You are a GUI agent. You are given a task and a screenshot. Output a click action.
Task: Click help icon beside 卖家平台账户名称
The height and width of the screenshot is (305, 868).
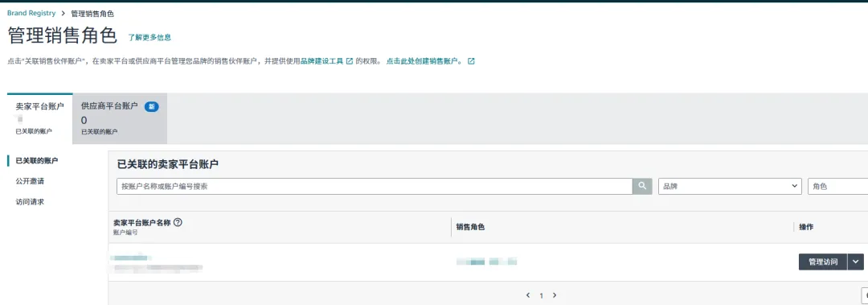point(178,222)
